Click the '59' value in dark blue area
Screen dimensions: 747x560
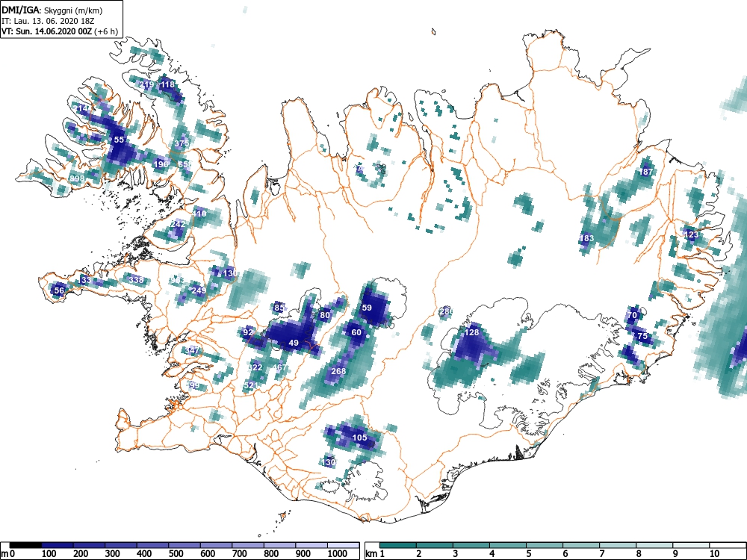click(x=367, y=308)
